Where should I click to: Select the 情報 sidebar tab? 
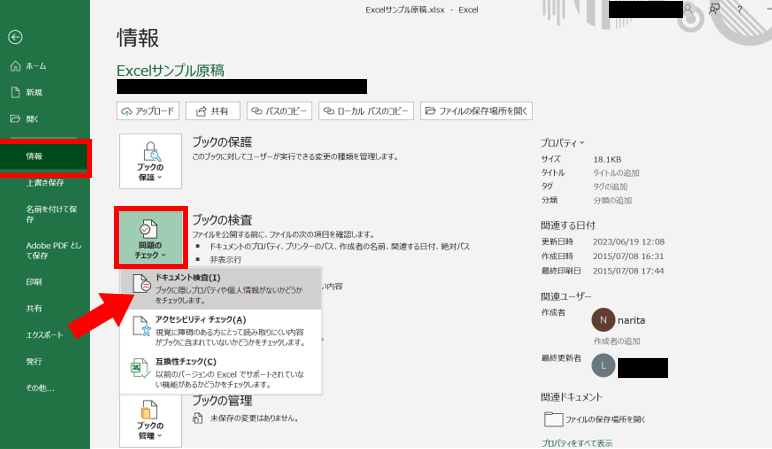point(44,157)
